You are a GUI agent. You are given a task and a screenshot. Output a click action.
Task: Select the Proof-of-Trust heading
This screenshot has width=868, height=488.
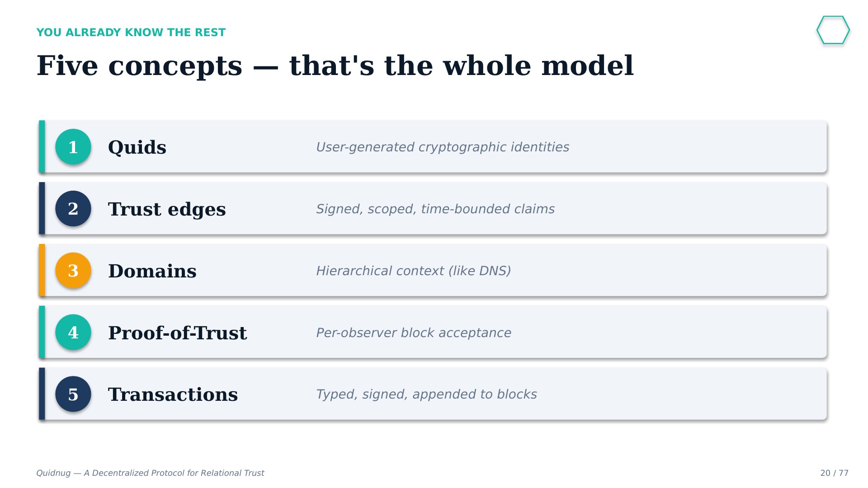[177, 333]
